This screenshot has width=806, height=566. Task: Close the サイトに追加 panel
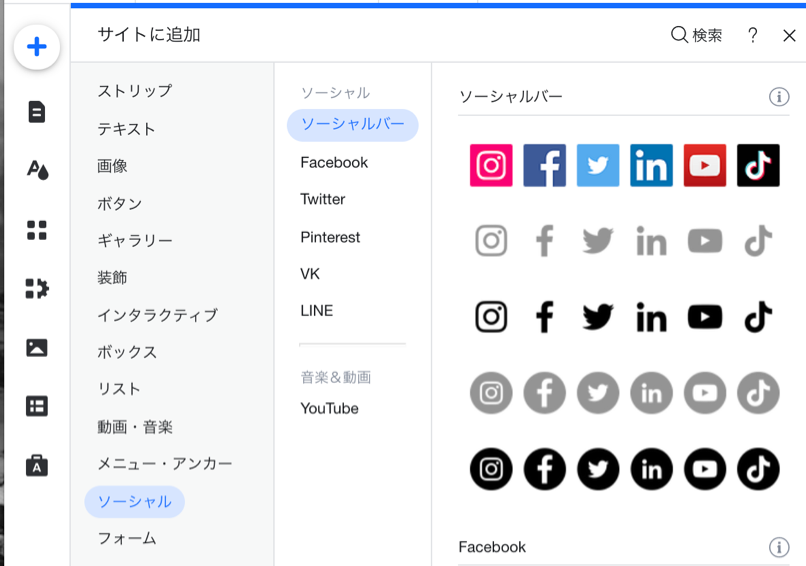789,35
